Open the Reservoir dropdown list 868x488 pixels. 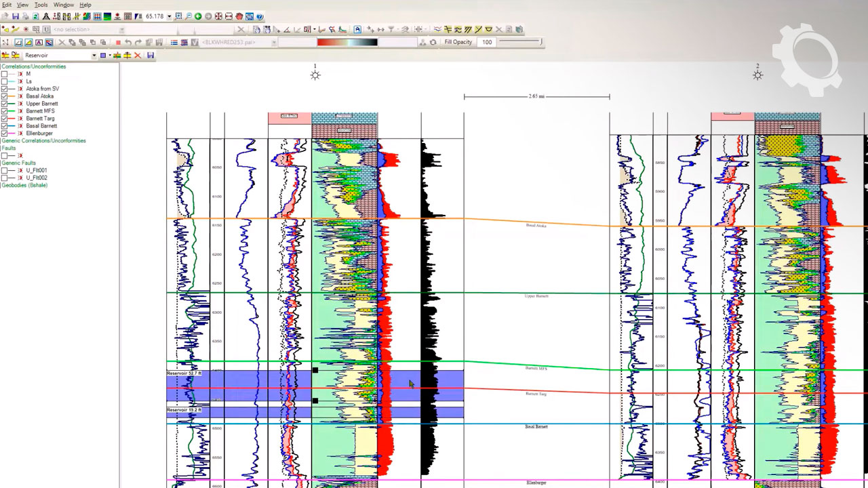click(x=94, y=56)
